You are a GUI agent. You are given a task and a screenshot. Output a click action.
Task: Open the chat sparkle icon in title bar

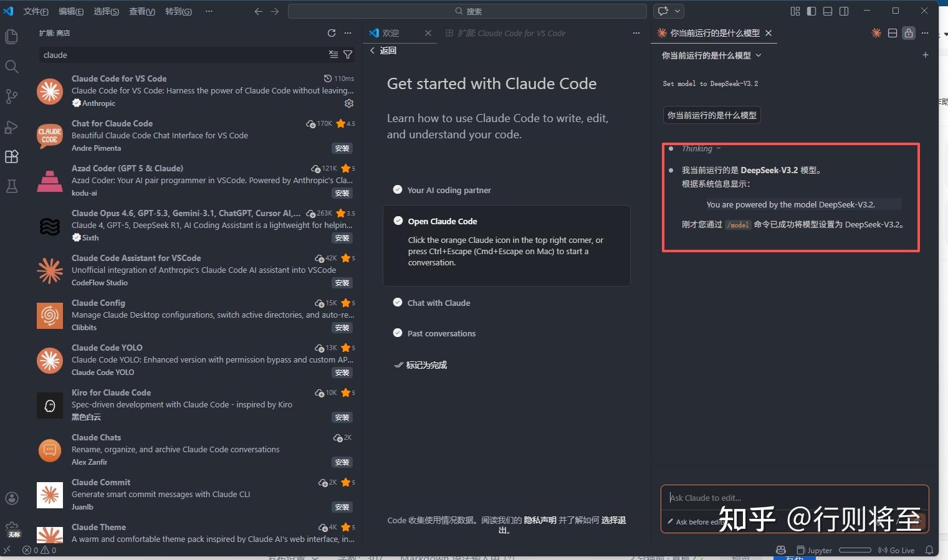pyautogui.click(x=663, y=11)
